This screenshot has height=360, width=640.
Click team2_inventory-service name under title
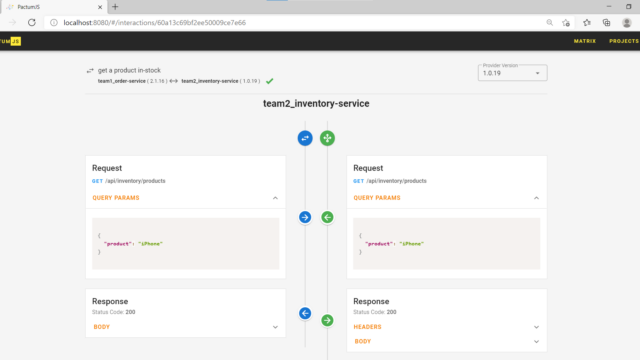click(210, 81)
